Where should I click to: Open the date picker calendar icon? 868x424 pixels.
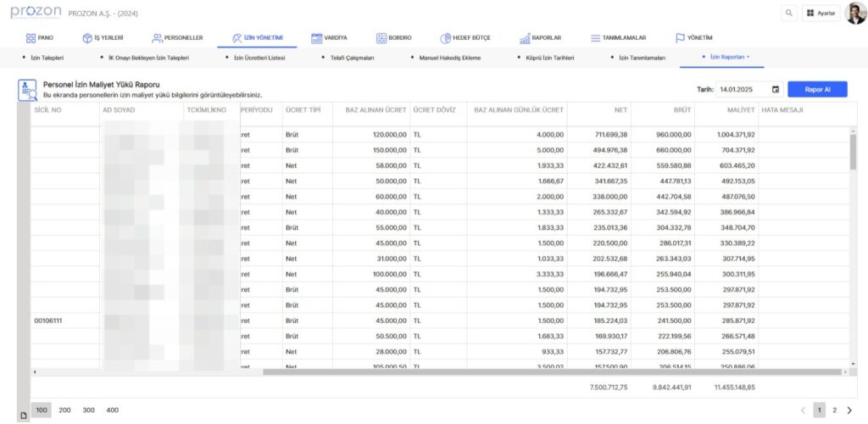(776, 89)
